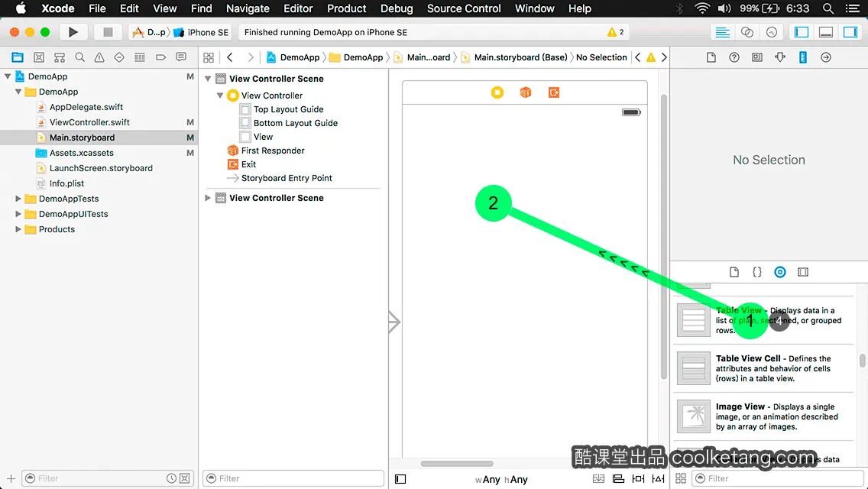Open the Debug navigator
The image size is (868, 489).
coord(140,57)
